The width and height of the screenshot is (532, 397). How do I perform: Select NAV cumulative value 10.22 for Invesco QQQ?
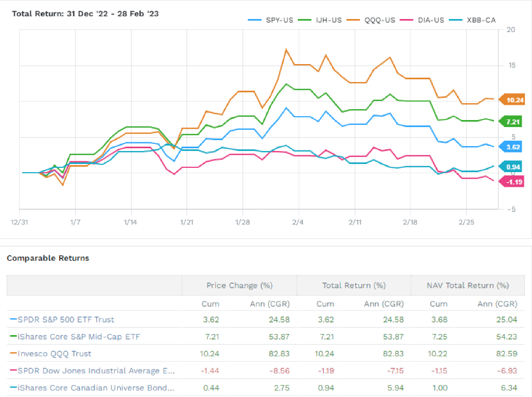point(437,354)
